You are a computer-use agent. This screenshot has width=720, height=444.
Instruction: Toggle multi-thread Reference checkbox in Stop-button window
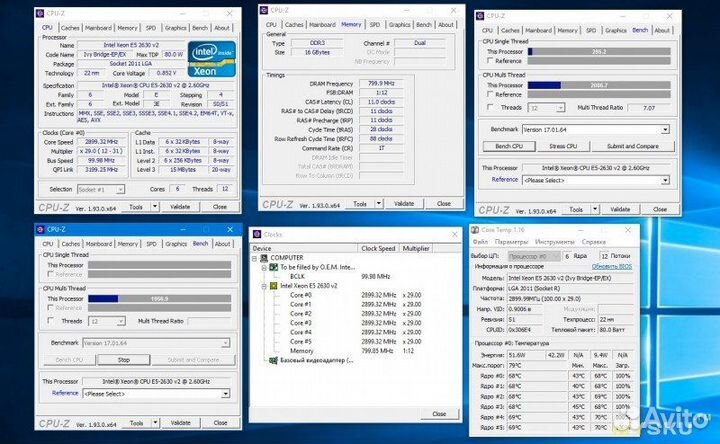51,308
